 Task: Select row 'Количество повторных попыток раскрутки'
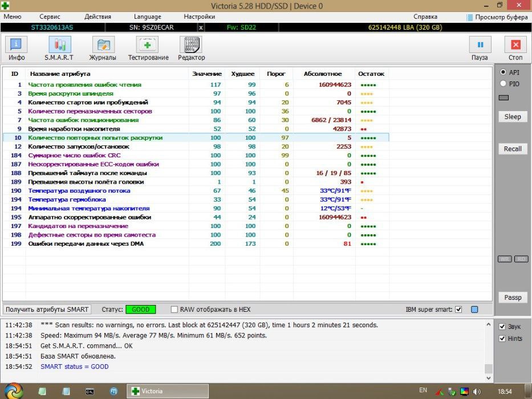pos(196,138)
